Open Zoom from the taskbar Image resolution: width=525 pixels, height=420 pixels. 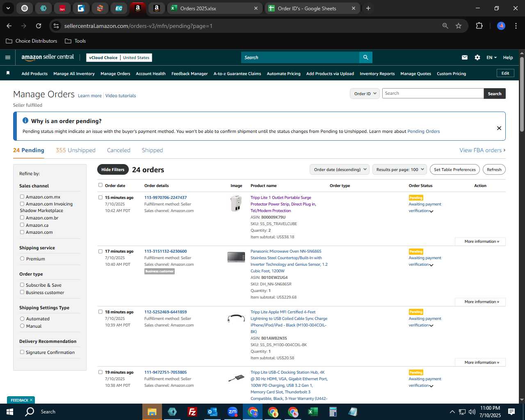[233, 412]
